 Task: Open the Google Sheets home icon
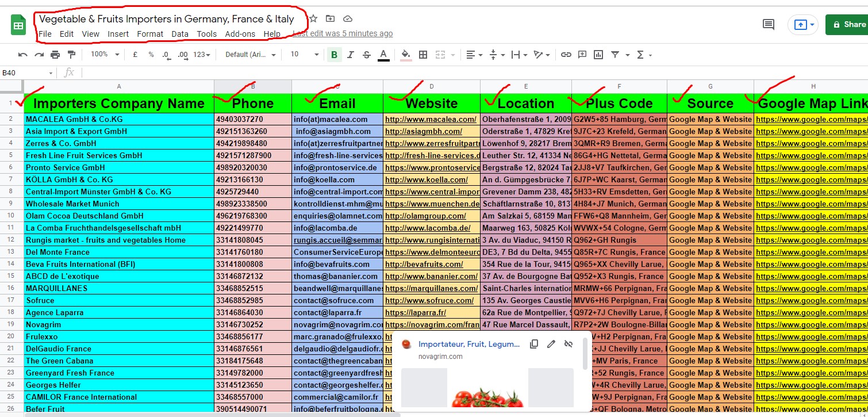(x=18, y=25)
